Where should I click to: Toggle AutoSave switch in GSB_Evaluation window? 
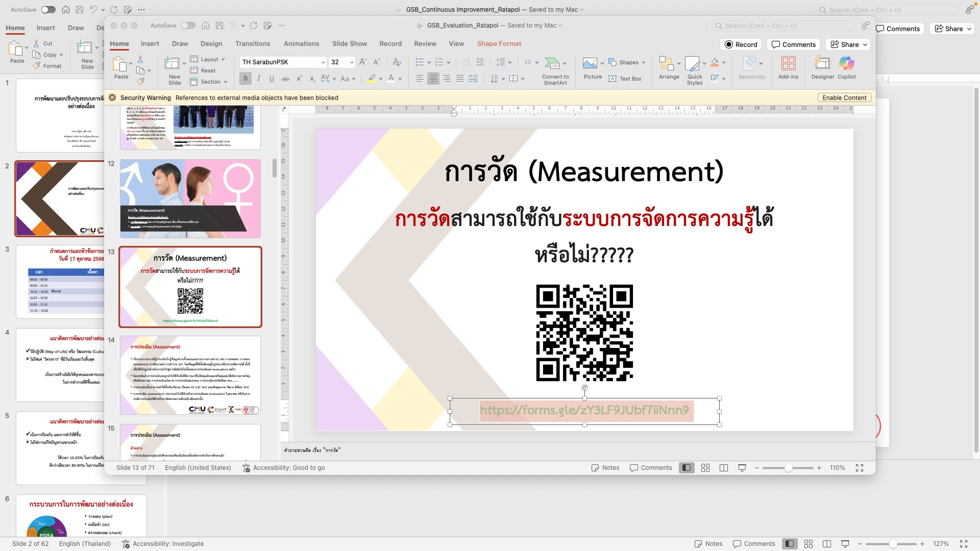click(188, 26)
